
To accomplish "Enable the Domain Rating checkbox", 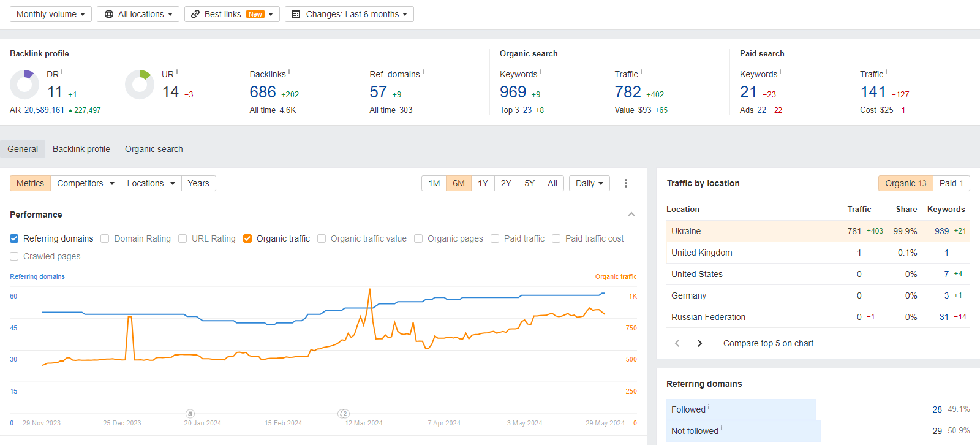I will 105,238.
